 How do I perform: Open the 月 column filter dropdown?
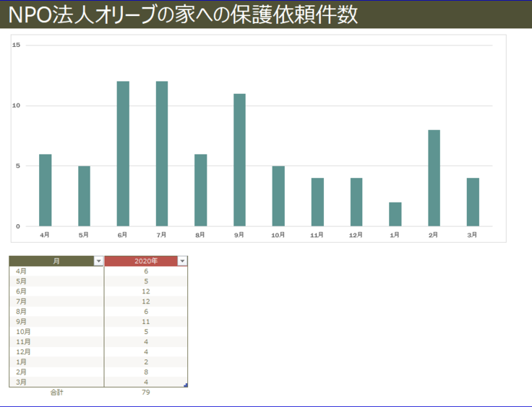[x=98, y=261]
